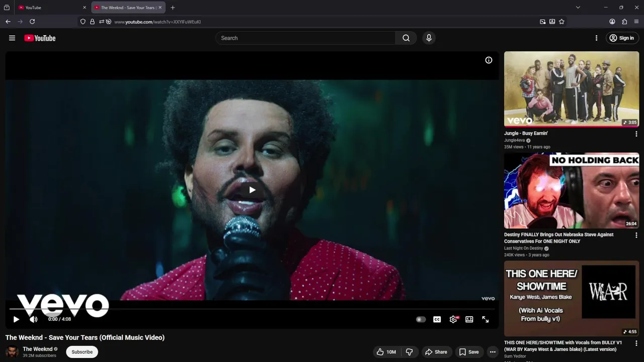This screenshot has height=362, width=644.
Task: Open THIS ONE HERE/SHOWTIME video thumbnail
Action: pyautogui.click(x=572, y=299)
